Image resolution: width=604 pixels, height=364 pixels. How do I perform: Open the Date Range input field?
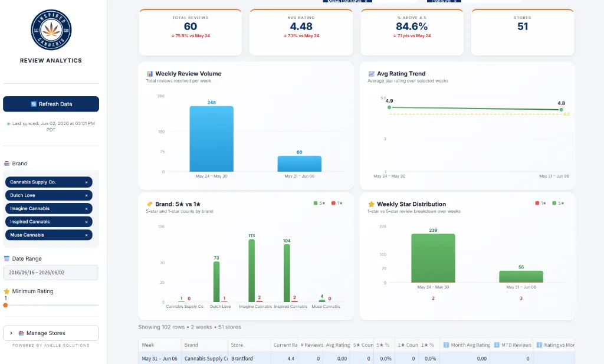(51, 273)
